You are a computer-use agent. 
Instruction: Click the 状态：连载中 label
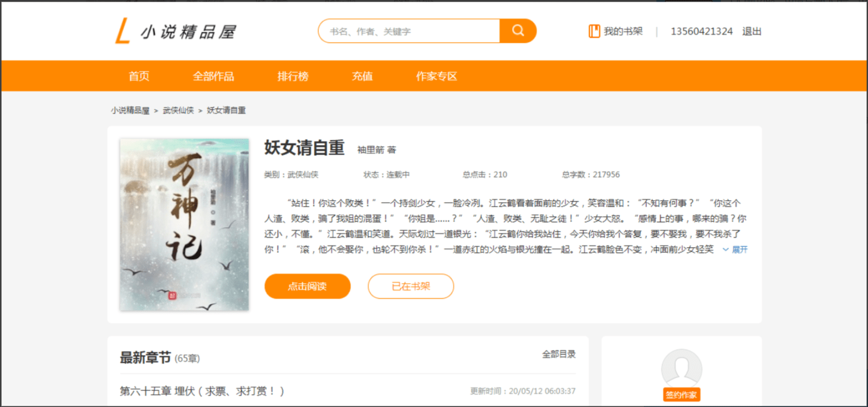(x=387, y=175)
